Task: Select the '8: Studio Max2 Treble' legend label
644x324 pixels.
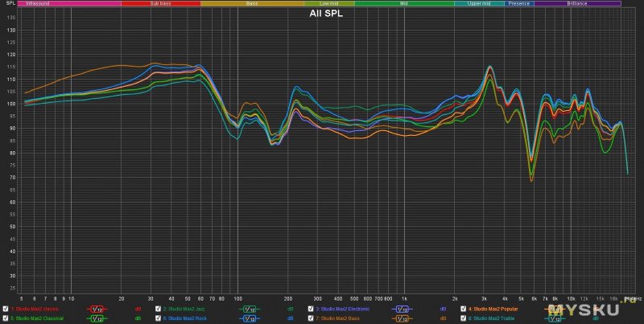Action: pos(491,318)
